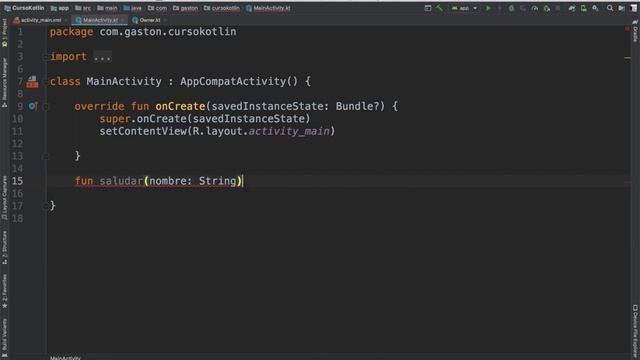Open the Gradle tool window tab

pos(635,32)
